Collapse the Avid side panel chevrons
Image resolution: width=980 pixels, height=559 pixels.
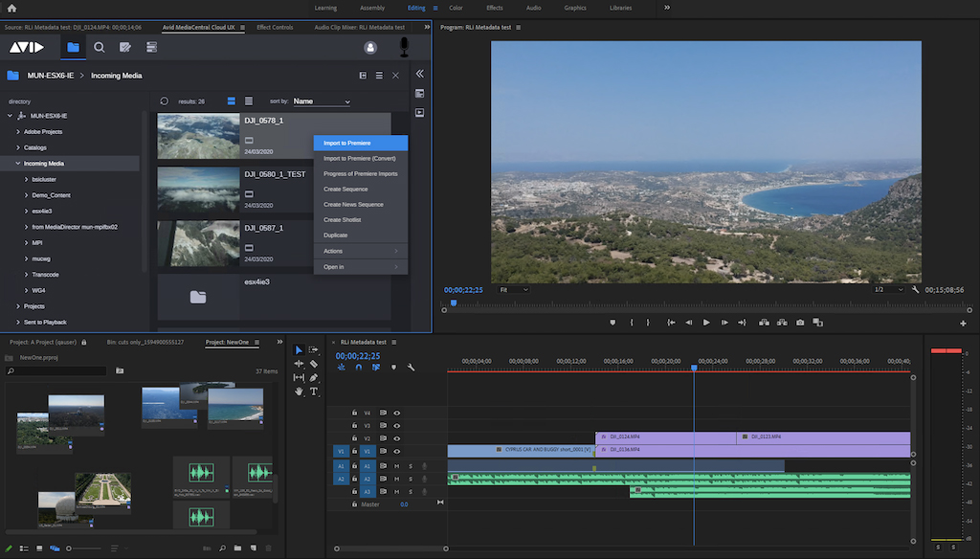[420, 74]
